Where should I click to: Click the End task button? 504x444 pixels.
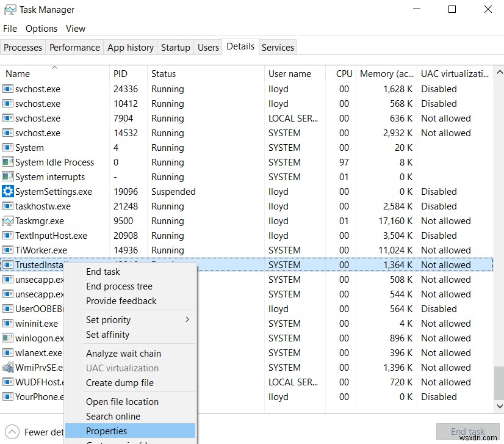(x=467, y=431)
